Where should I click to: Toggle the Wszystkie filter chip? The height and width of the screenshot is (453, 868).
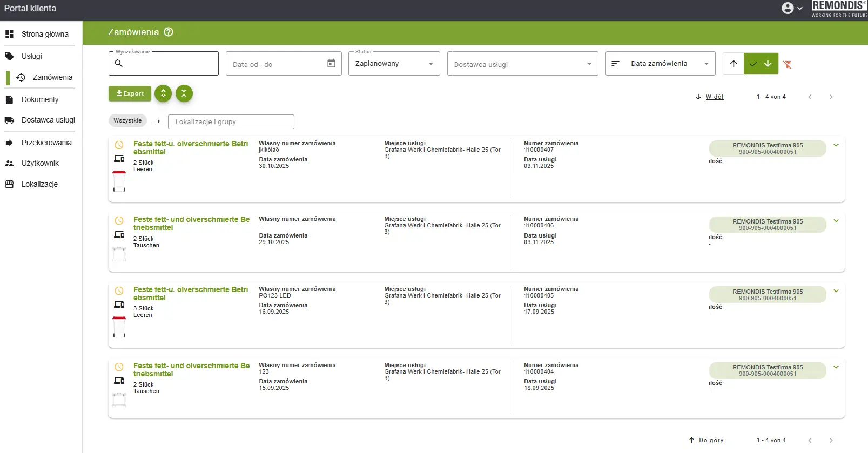click(x=127, y=121)
